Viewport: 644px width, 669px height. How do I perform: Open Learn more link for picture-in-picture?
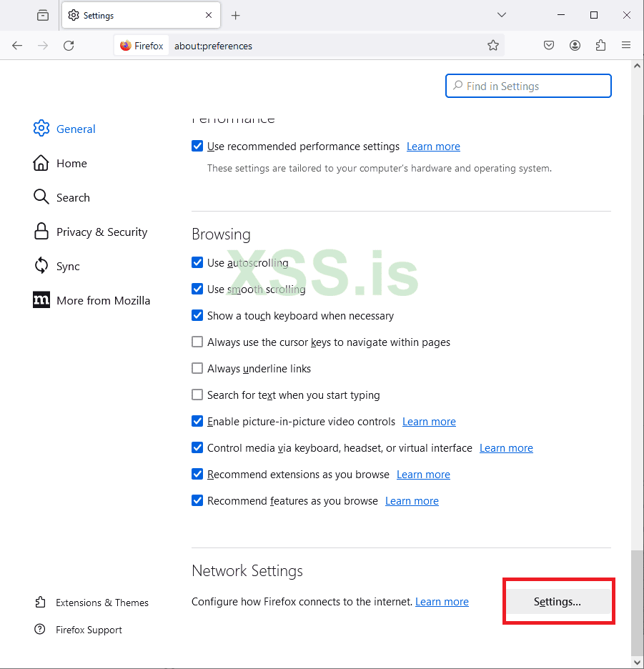pyautogui.click(x=429, y=422)
